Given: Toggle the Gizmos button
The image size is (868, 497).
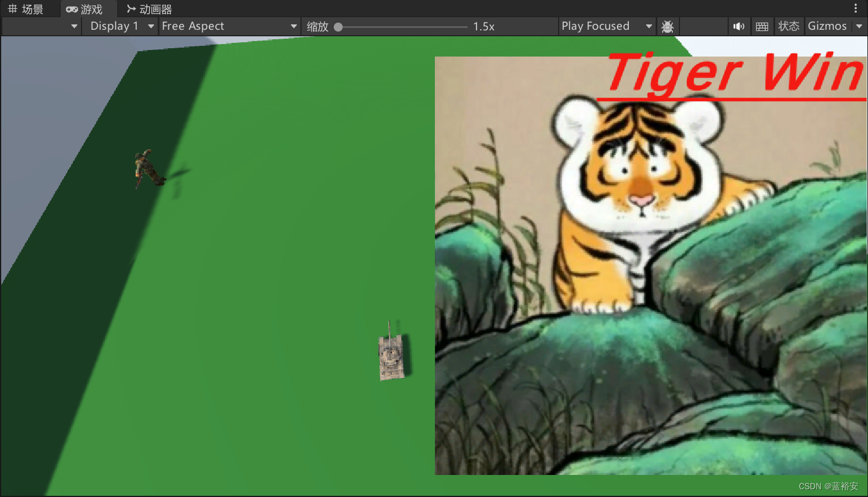Looking at the screenshot, I should click(827, 26).
